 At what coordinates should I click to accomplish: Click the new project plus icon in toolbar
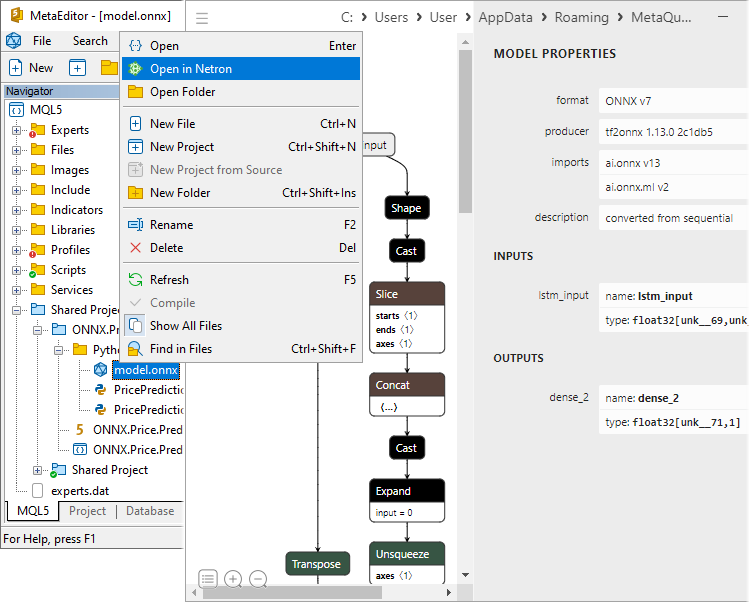77,68
